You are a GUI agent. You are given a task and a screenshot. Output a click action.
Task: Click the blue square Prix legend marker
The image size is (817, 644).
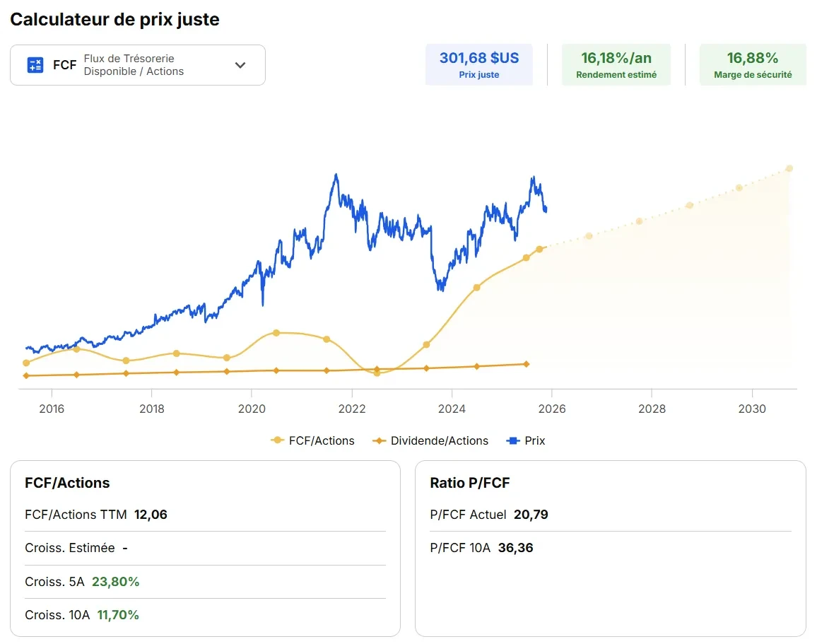514,440
